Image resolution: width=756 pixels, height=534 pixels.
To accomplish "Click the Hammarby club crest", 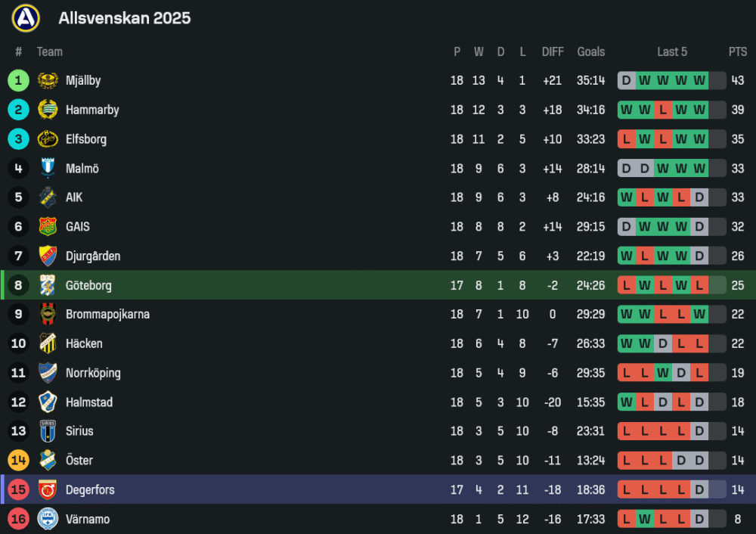I will [x=48, y=110].
